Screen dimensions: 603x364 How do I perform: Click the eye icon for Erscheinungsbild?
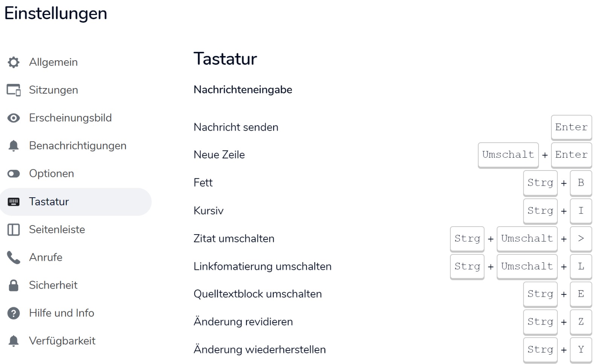click(14, 118)
